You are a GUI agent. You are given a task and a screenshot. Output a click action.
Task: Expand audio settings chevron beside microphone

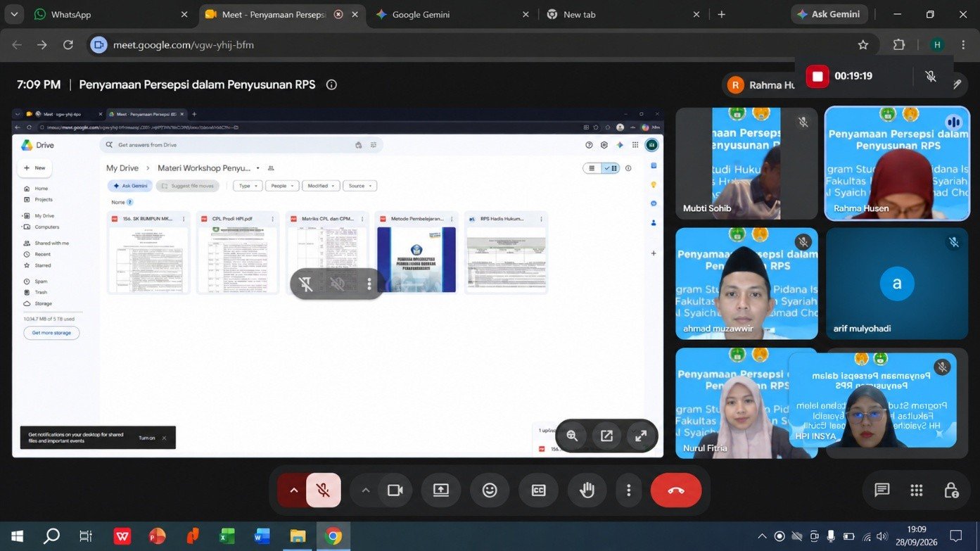coord(293,490)
